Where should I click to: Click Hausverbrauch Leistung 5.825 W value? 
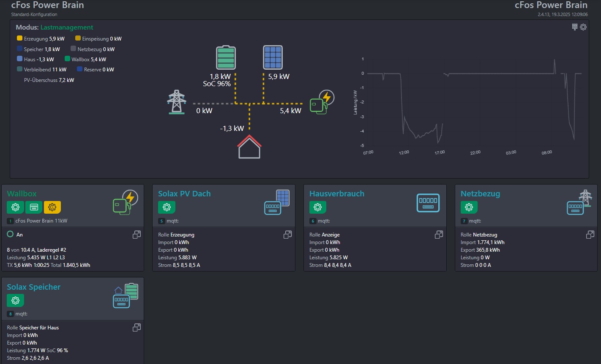[337, 258]
